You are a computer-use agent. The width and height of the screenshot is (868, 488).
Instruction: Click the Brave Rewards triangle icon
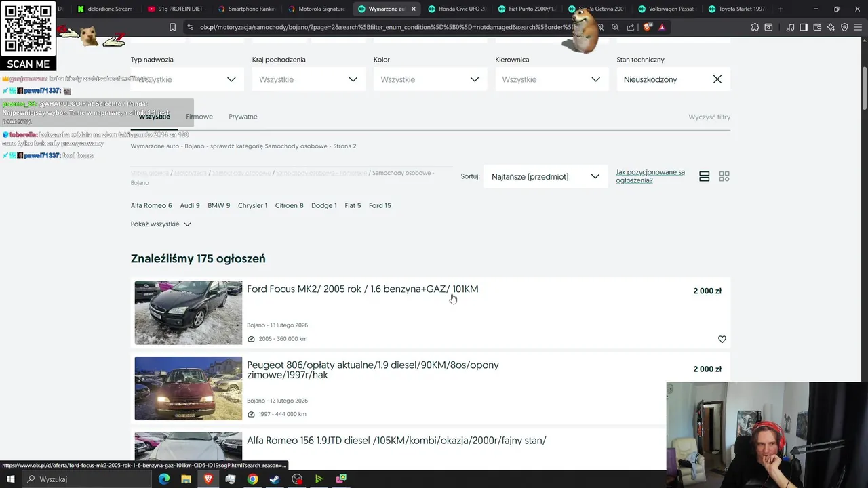click(662, 27)
